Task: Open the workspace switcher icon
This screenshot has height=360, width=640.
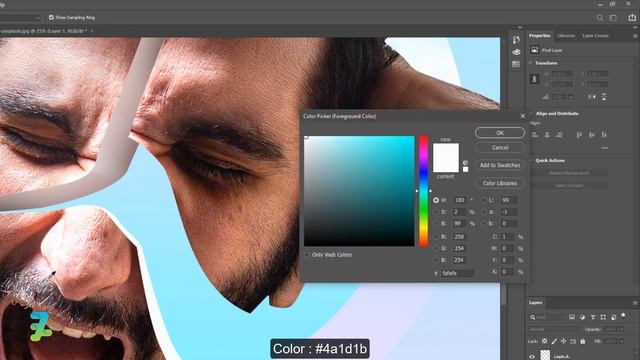Action: (x=613, y=18)
